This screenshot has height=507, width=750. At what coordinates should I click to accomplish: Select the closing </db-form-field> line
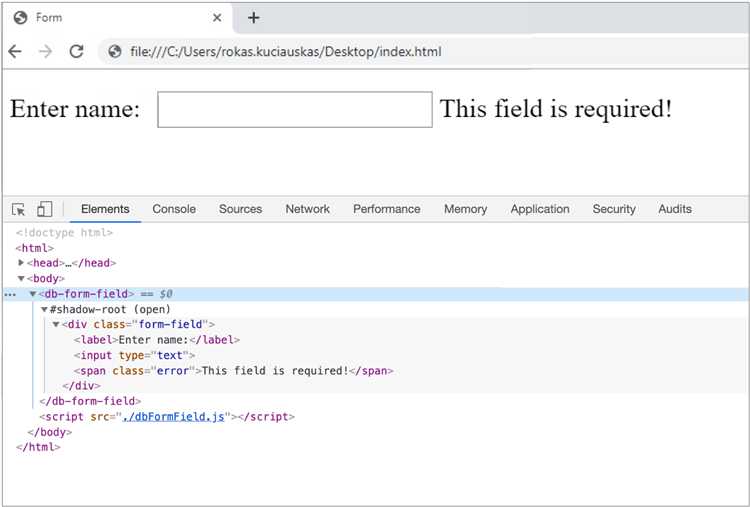(x=90, y=401)
